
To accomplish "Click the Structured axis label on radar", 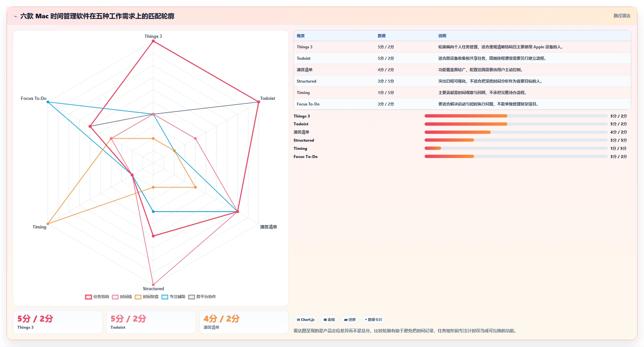I will pos(153,289).
